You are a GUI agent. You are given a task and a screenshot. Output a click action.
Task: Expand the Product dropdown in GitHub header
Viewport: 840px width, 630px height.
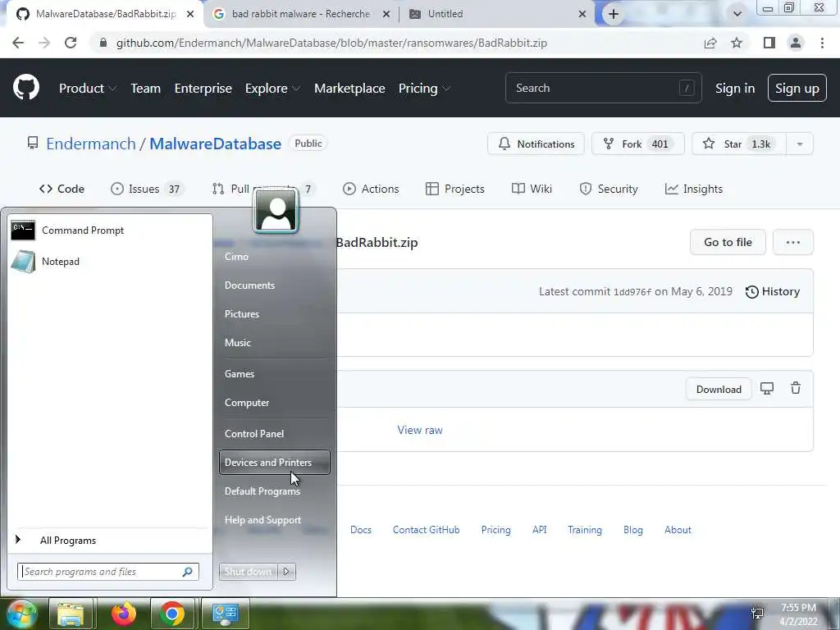87,88
